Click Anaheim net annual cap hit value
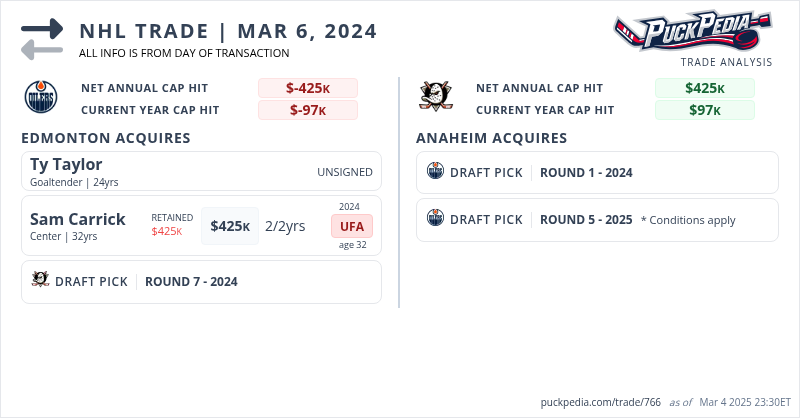 pyautogui.click(x=704, y=88)
